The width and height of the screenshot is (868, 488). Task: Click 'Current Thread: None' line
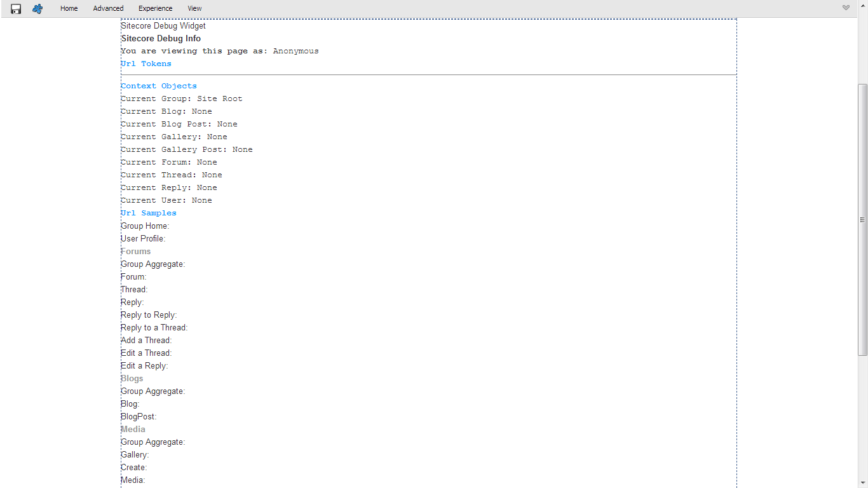pos(172,175)
